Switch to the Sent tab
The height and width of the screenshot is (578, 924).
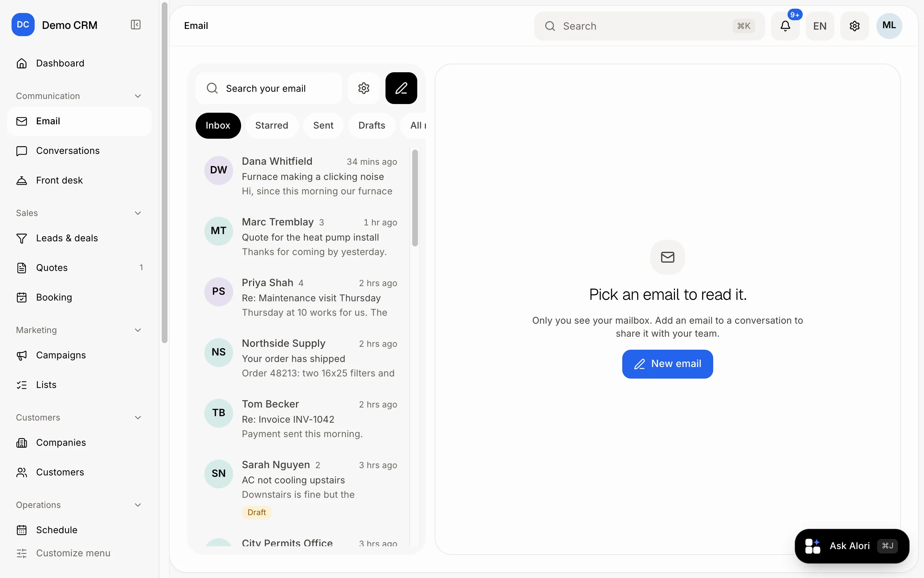pos(323,125)
